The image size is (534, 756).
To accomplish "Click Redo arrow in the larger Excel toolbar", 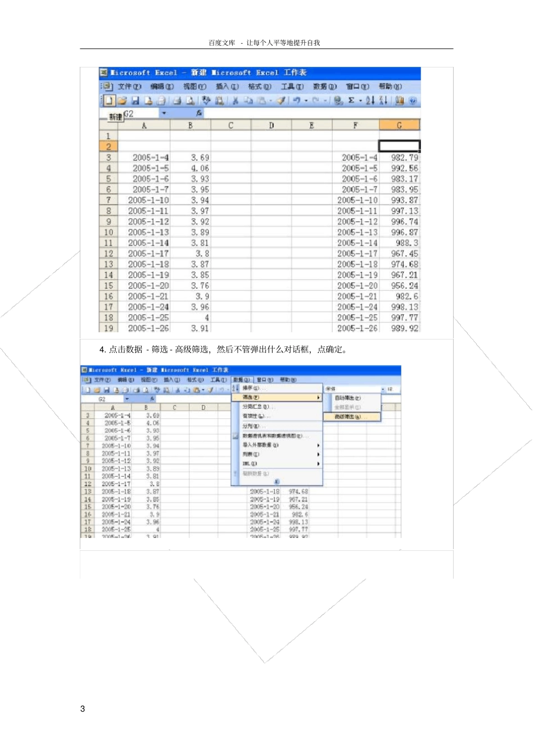I will click(x=316, y=101).
